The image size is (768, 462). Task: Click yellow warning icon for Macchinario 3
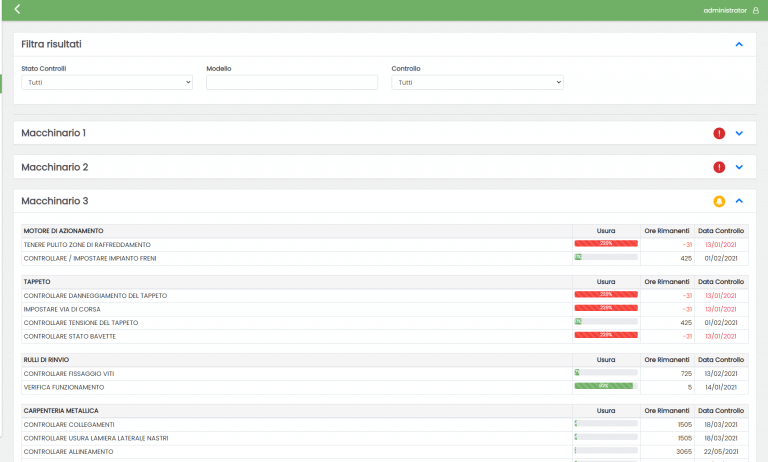pyautogui.click(x=719, y=201)
